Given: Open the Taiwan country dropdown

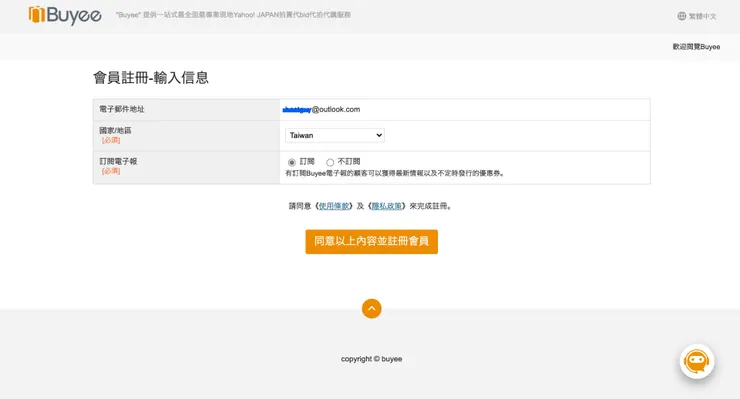Looking at the screenshot, I should tap(335, 136).
